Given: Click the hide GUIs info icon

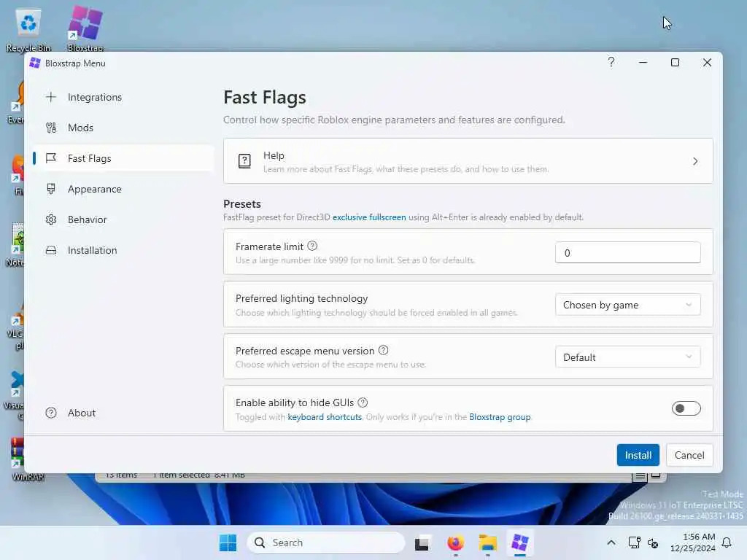Looking at the screenshot, I should pos(363,402).
